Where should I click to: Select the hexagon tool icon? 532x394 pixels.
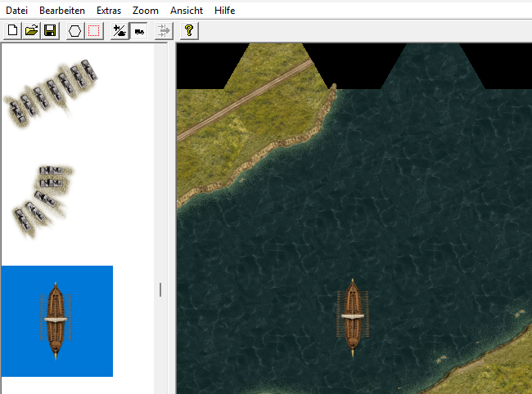coord(75,31)
